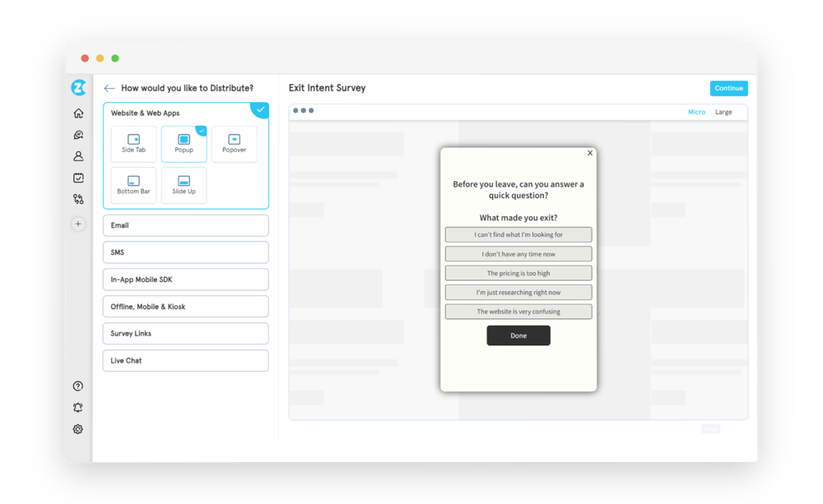This screenshot has width=823, height=504.
Task: Open notifications via the bell icon
Action: (78, 407)
